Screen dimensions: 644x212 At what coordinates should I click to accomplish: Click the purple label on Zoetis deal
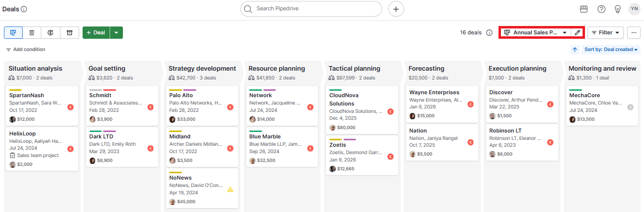(x=350, y=139)
